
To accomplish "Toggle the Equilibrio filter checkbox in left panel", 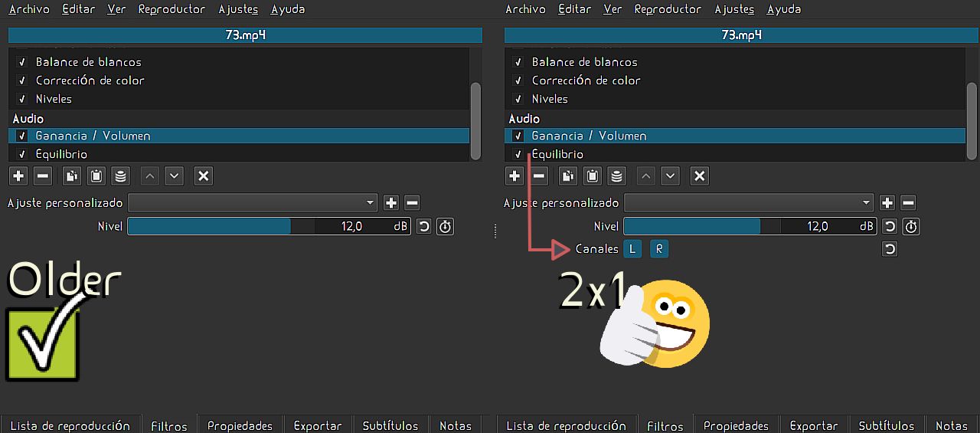I will click(22, 154).
